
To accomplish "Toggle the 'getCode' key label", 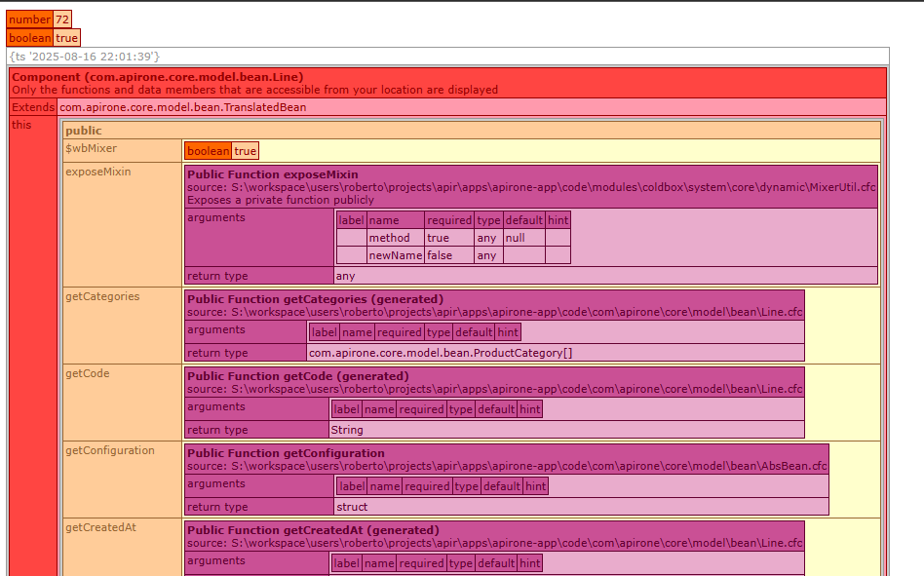I will coord(87,373).
